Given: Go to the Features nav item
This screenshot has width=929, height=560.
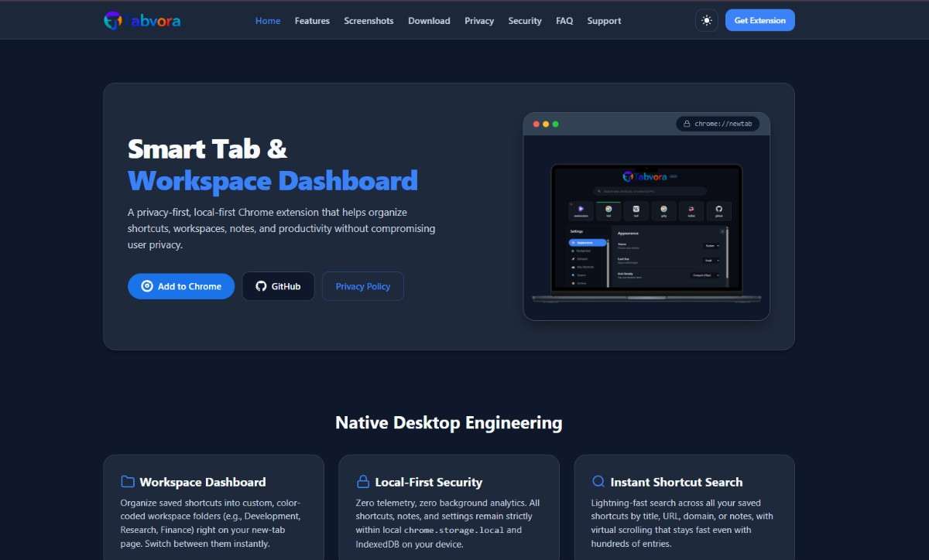Looking at the screenshot, I should coord(312,21).
